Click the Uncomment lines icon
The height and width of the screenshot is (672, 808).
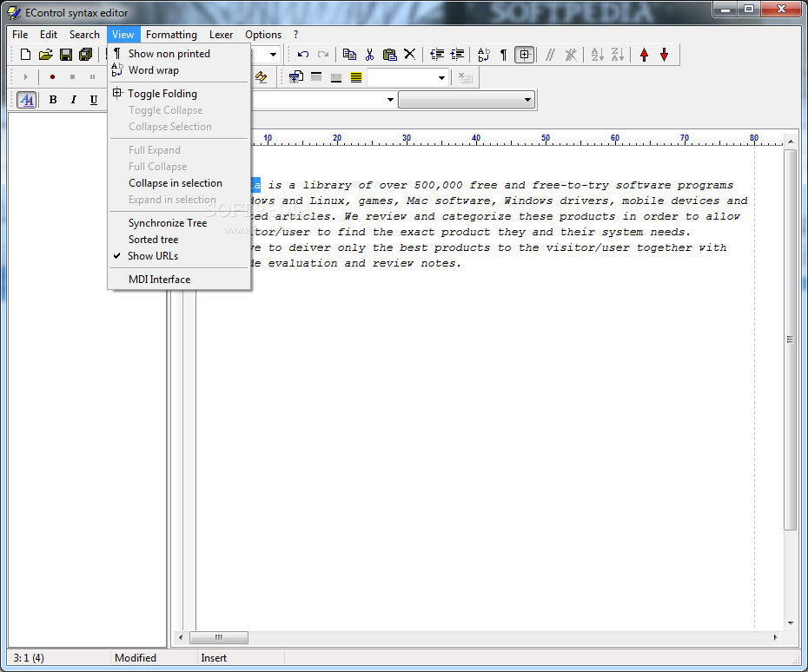tap(571, 55)
